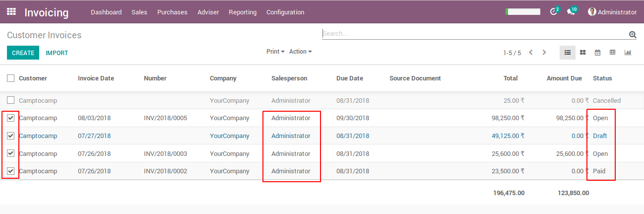The image size is (644, 214).
Task: Go to next page of invoices
Action: click(x=544, y=53)
